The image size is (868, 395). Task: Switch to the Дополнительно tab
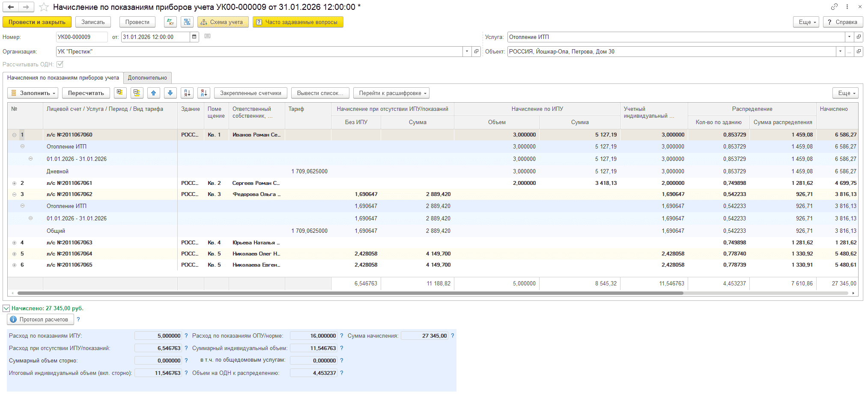147,78
